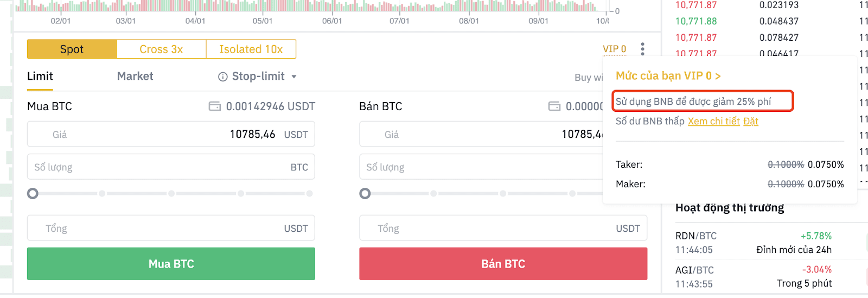Select the Market order type
This screenshot has height=298, width=868.
click(x=135, y=77)
